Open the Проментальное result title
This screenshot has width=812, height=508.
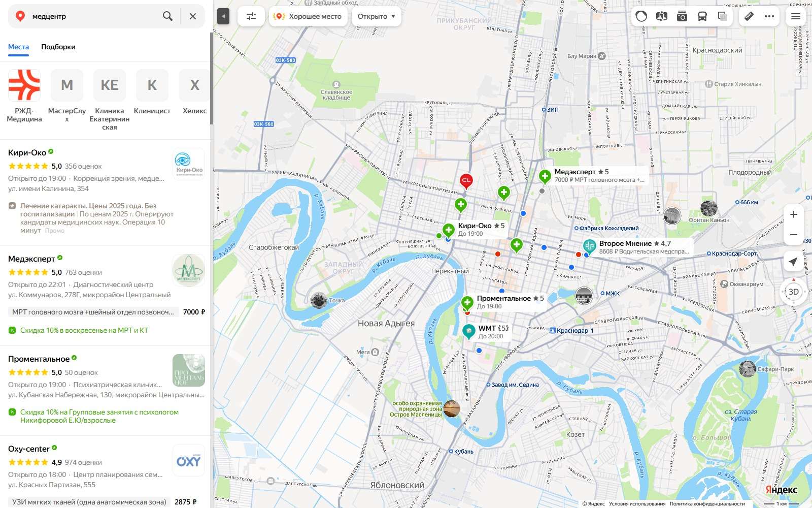coord(39,359)
